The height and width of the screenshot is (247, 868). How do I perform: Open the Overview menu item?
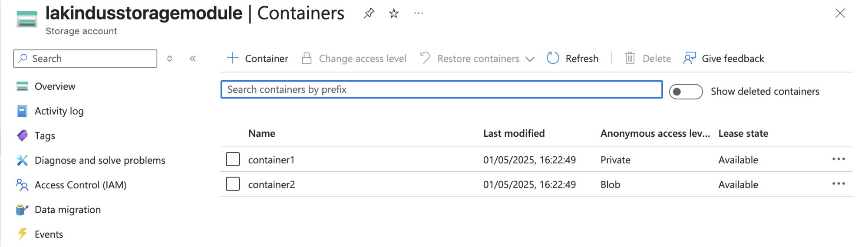tap(55, 86)
